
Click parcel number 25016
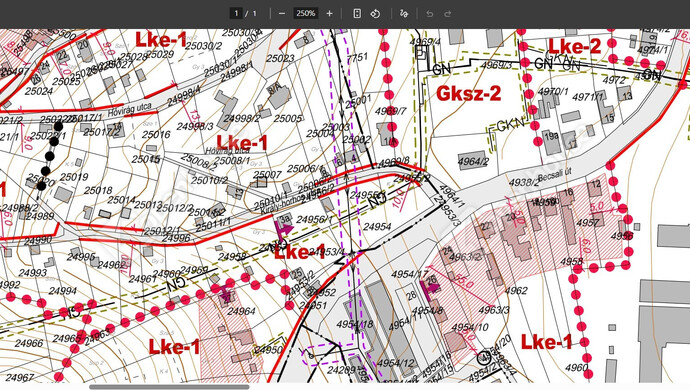156,134
